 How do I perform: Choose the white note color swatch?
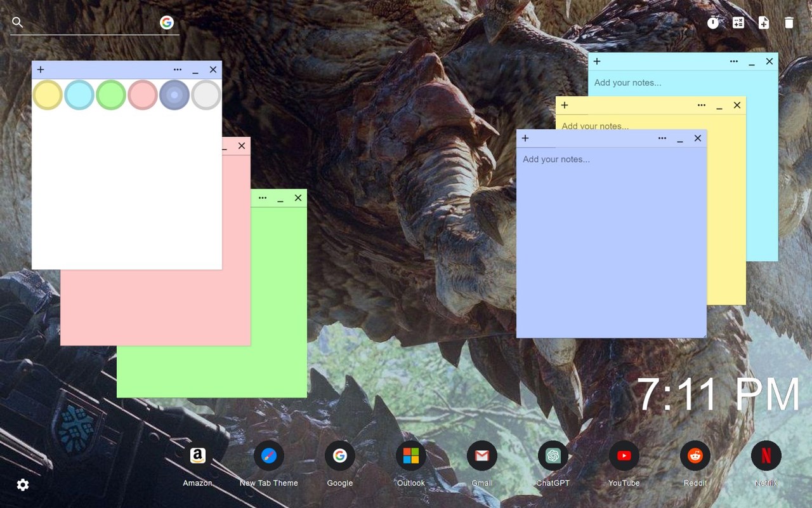pyautogui.click(x=206, y=95)
